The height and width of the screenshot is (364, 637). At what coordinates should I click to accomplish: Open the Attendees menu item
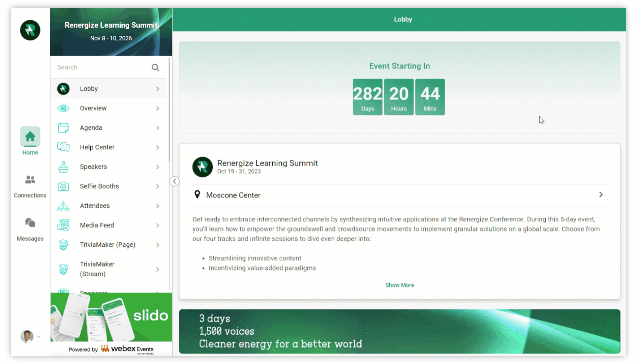(108, 206)
